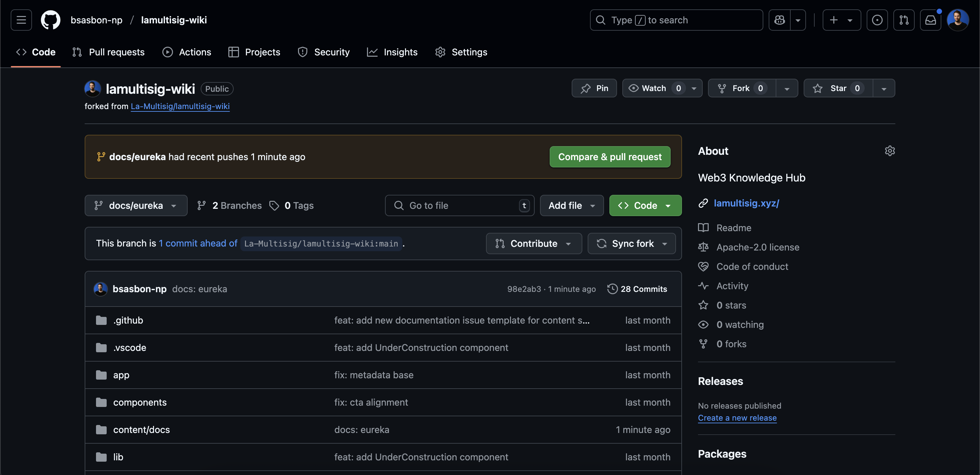Viewport: 980px width, 475px height.
Task: Open the docs/eureka branch selector
Action: click(136, 205)
